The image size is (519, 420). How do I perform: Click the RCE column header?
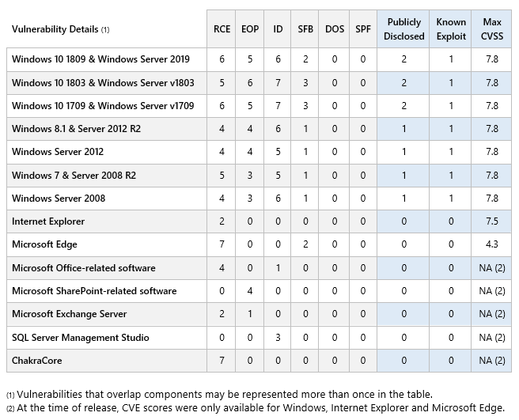pyautogui.click(x=222, y=29)
